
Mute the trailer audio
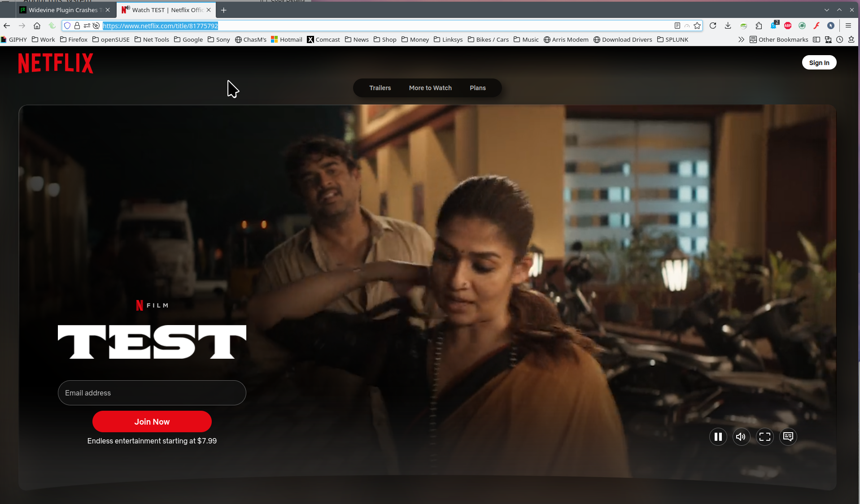pos(742,437)
